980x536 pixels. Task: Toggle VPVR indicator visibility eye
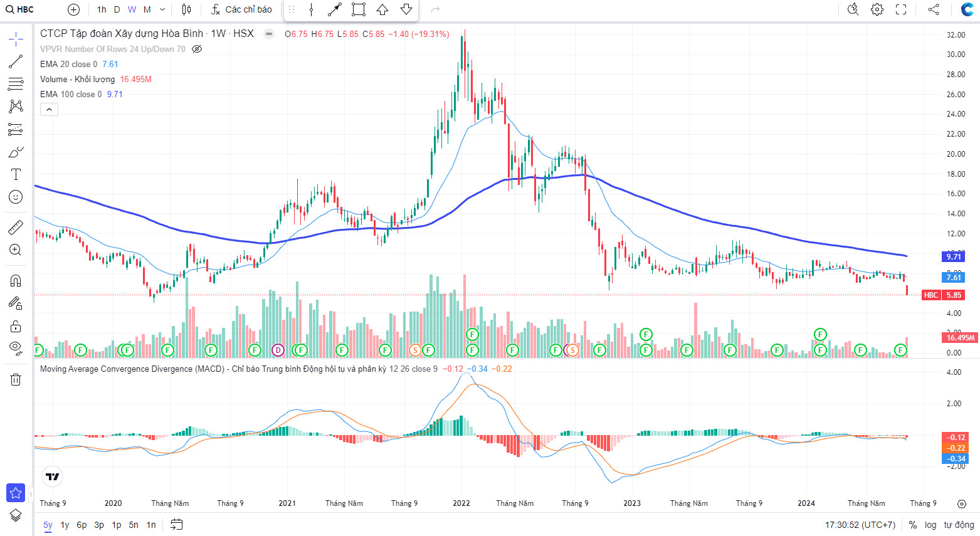197,49
